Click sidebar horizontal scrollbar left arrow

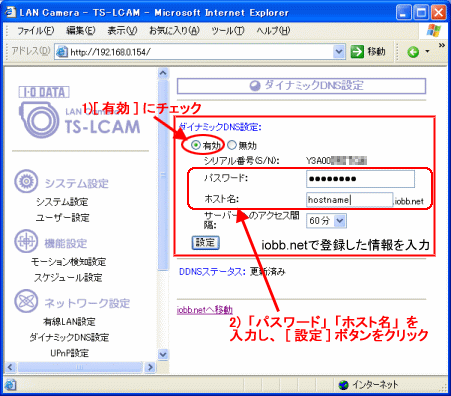click(x=10, y=367)
